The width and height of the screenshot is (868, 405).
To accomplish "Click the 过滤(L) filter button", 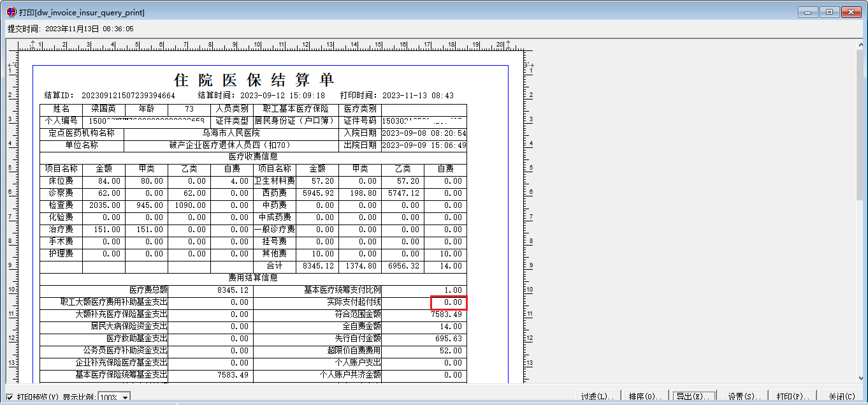I will 597,397.
